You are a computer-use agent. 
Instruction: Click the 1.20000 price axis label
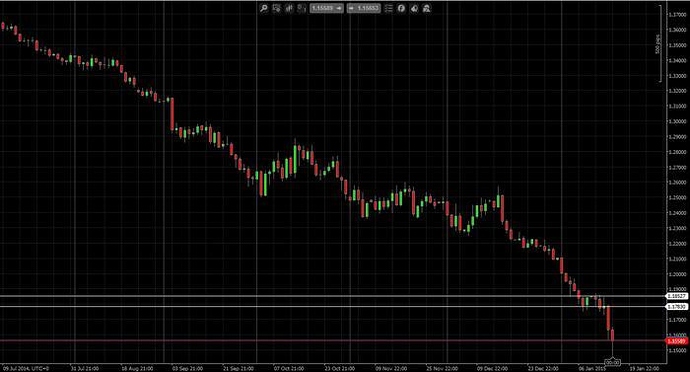coord(677,274)
